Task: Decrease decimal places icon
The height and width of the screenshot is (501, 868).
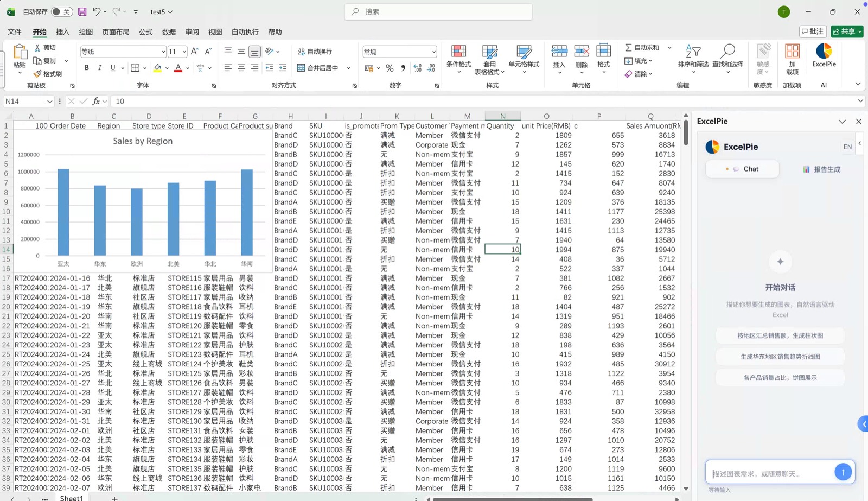Action: 431,68
